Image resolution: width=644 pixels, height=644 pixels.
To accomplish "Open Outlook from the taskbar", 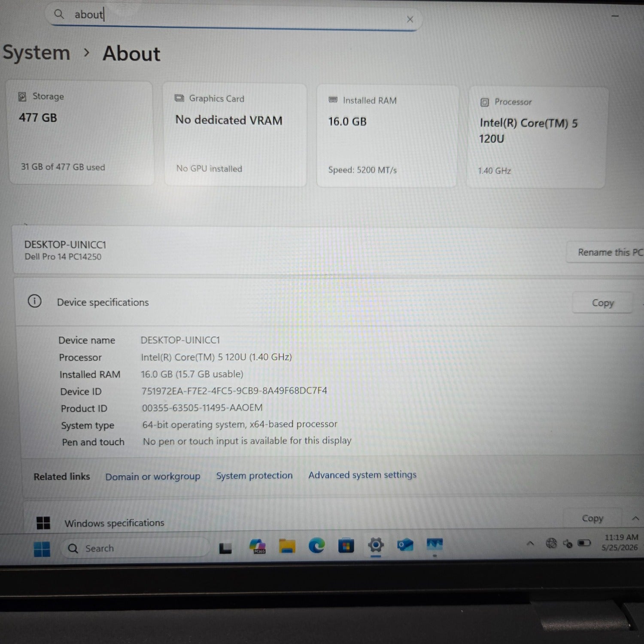I will tap(405, 545).
